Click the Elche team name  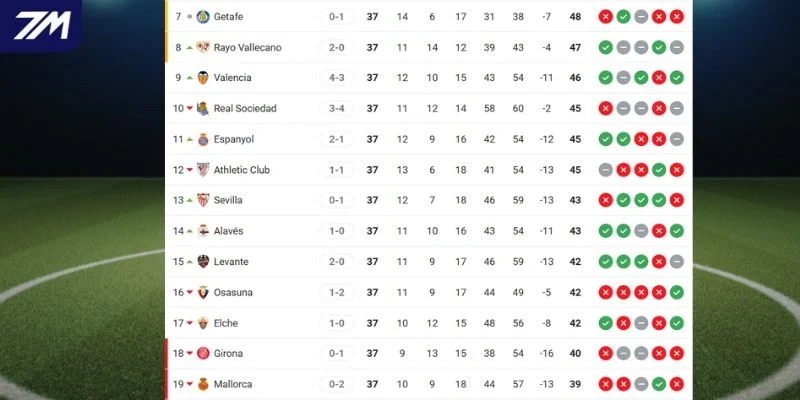point(226,323)
